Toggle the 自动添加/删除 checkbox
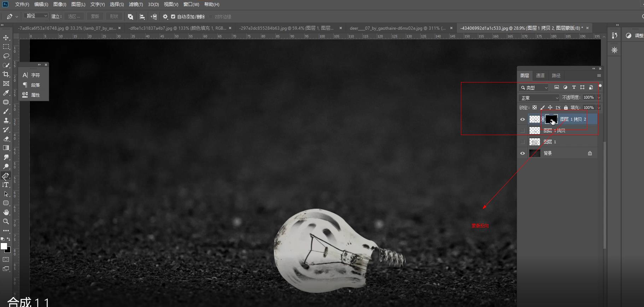The width and height of the screenshot is (644, 307). (173, 17)
